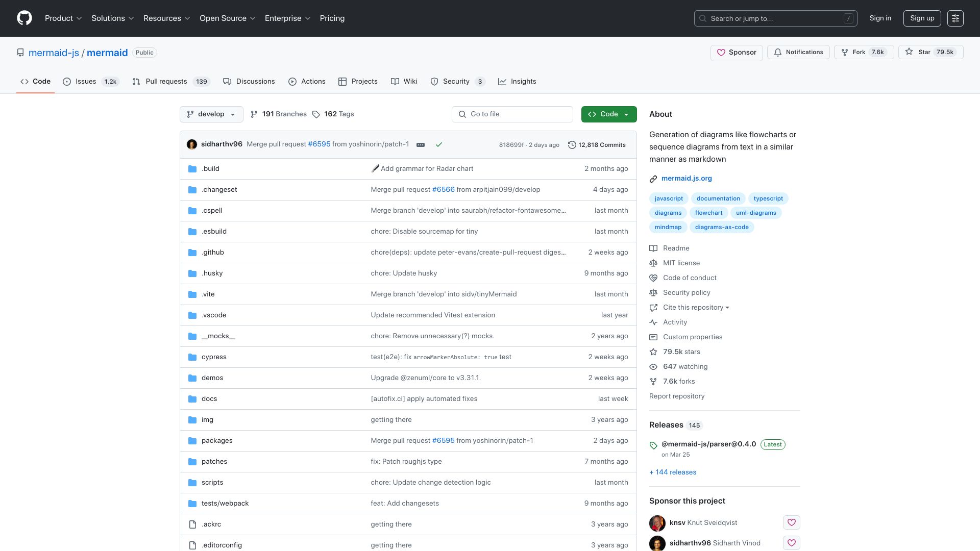Click the green check status icon
The width and height of the screenshot is (980, 551).
439,145
